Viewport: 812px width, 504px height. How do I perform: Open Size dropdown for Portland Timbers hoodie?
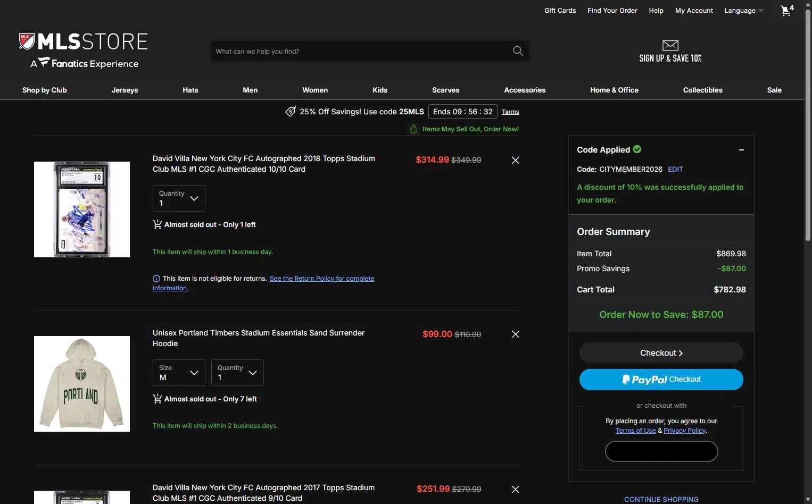pyautogui.click(x=179, y=373)
